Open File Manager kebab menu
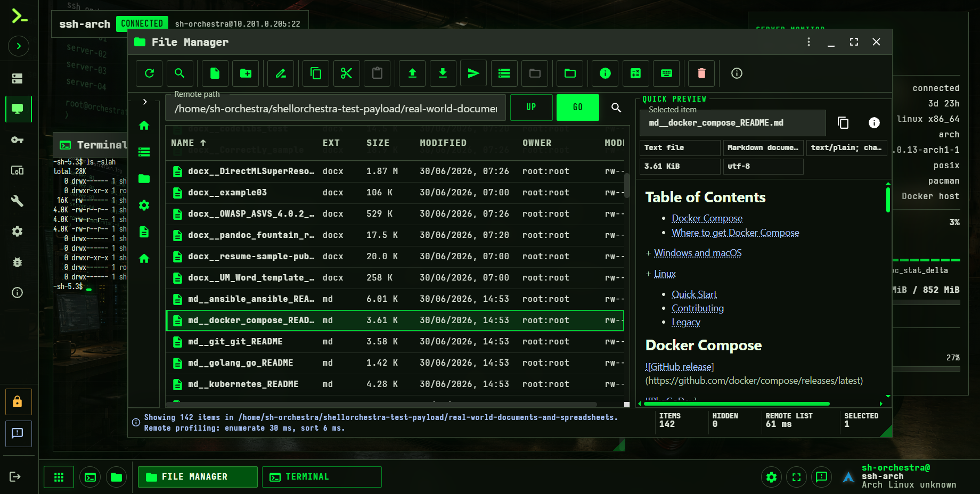 808,42
